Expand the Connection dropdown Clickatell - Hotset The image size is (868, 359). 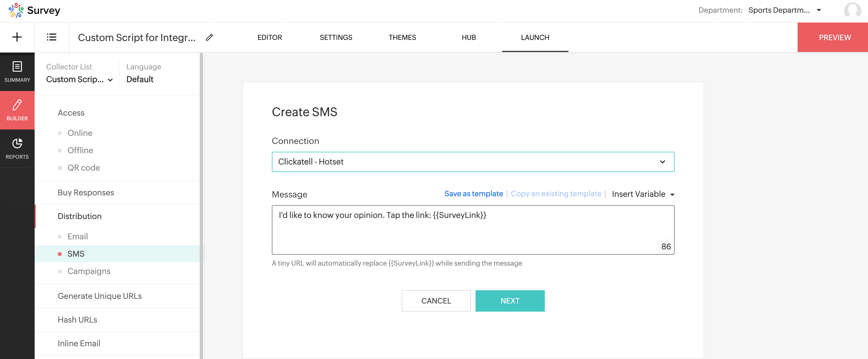point(473,162)
